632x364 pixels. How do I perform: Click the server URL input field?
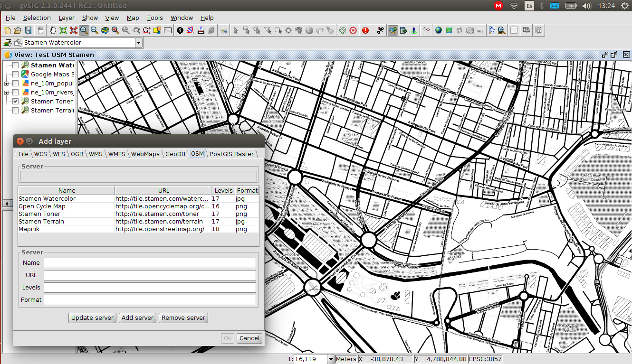[x=150, y=275]
